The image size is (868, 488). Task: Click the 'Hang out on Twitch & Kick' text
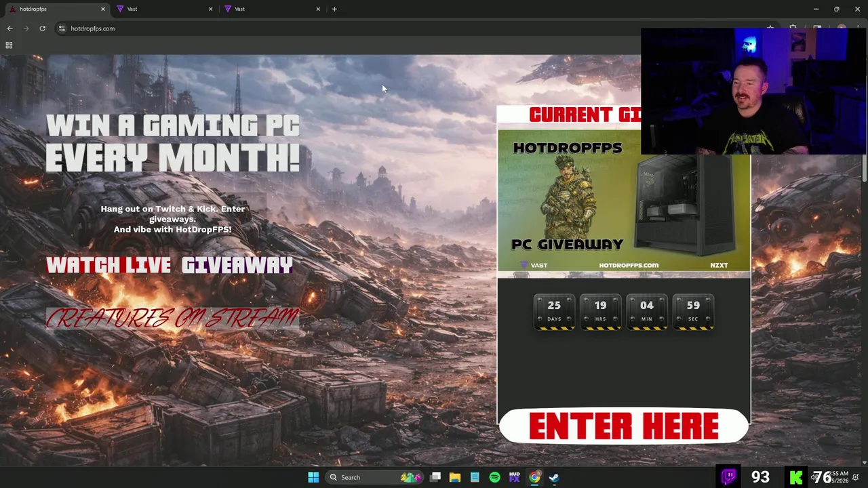tap(173, 219)
